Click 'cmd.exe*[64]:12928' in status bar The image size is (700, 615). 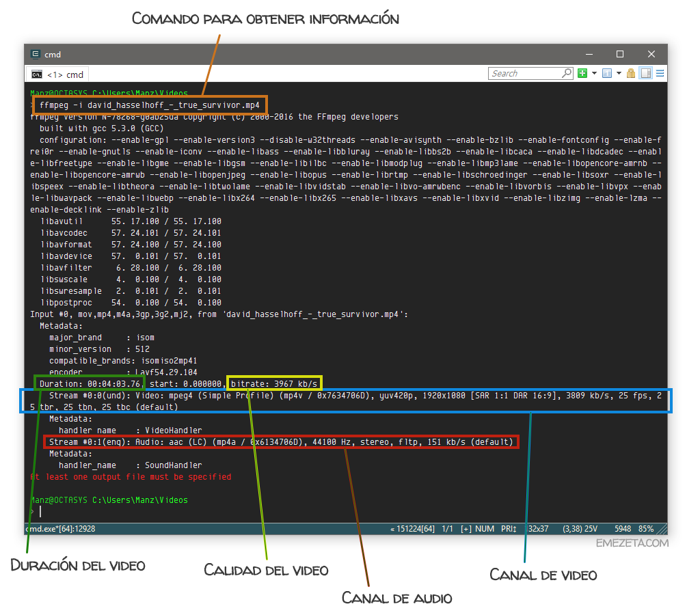61,529
